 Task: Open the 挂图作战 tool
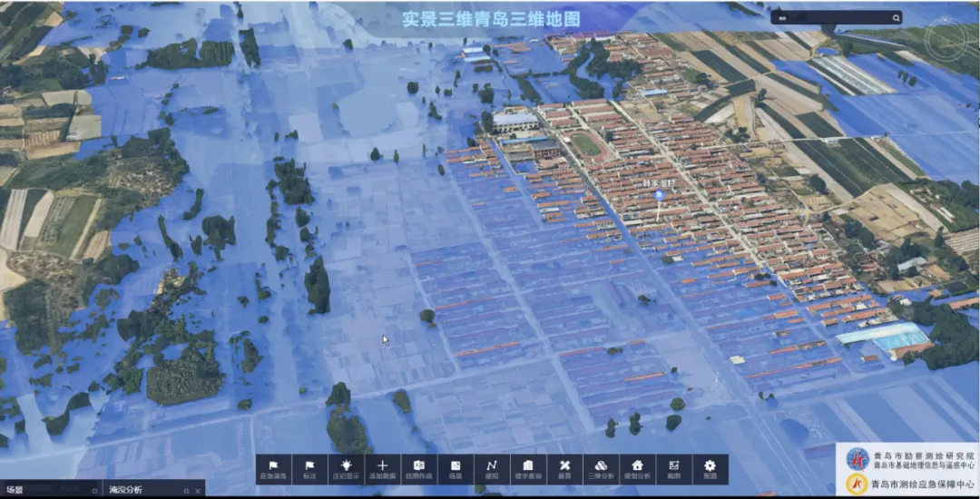coord(418,470)
